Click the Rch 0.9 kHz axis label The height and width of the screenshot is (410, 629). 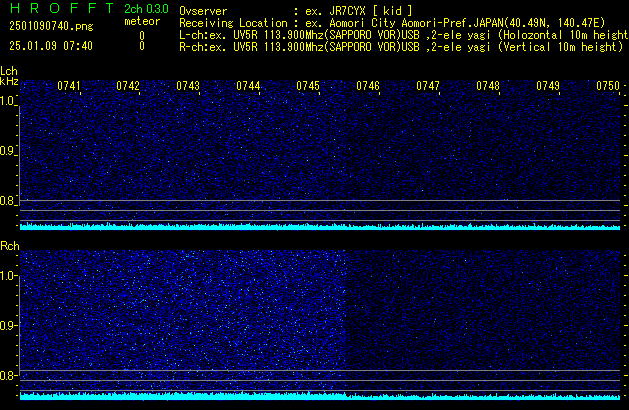[x=7, y=325]
